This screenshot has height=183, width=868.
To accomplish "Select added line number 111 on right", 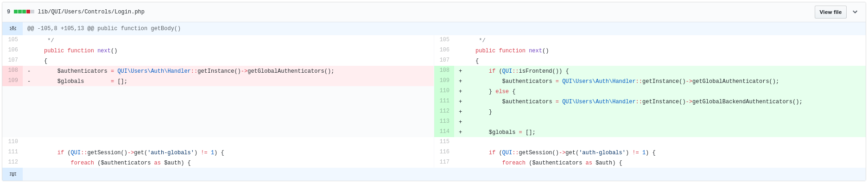I will (x=444, y=101).
